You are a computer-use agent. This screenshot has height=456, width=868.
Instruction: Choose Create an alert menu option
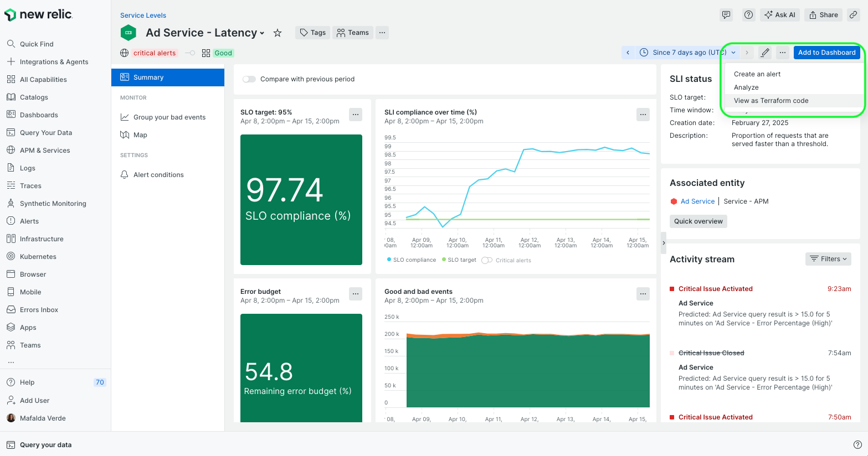757,74
